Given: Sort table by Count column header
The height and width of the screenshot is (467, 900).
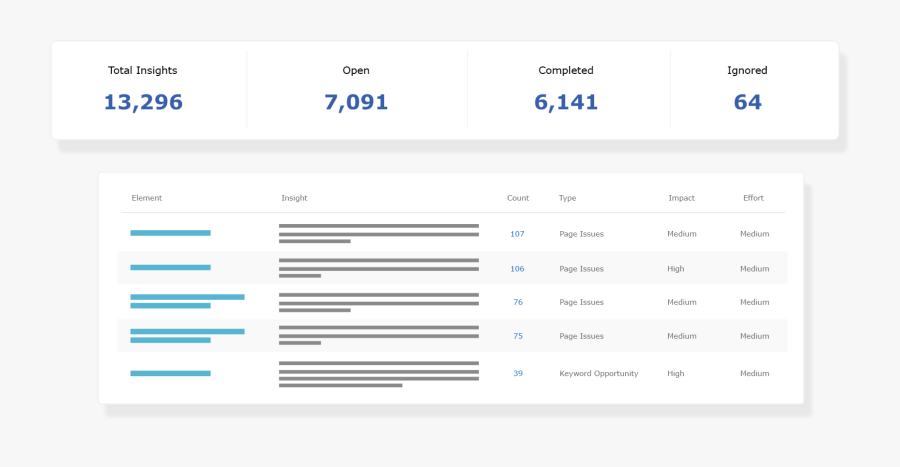Looking at the screenshot, I should tap(518, 198).
